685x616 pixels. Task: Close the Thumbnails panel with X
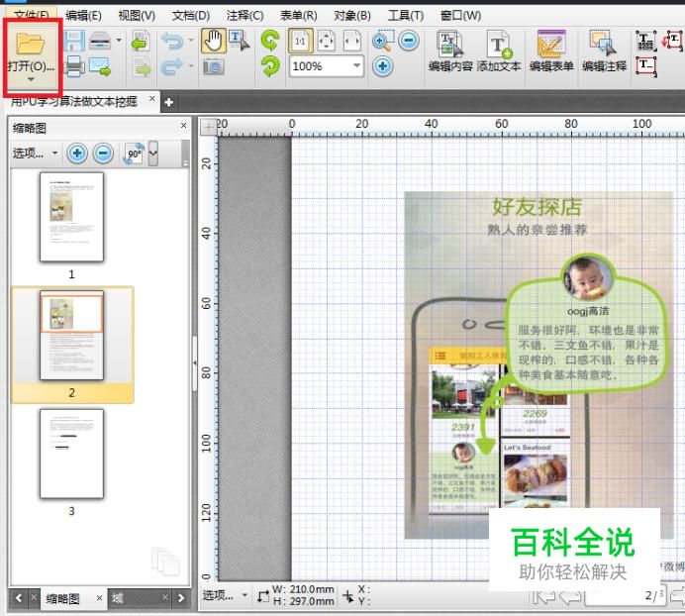pos(183,127)
